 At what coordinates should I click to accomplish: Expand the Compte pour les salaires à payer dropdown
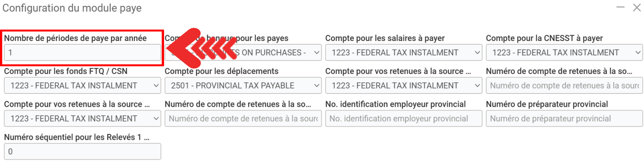403,53
